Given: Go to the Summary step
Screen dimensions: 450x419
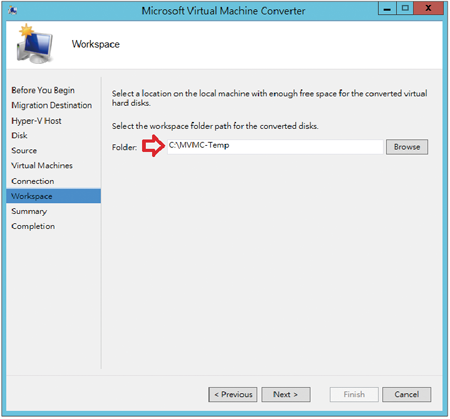Looking at the screenshot, I should pos(29,211).
